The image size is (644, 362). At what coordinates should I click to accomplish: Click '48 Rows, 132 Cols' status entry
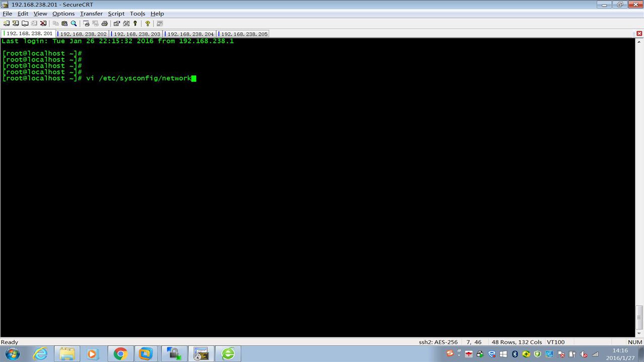pyautogui.click(x=517, y=342)
